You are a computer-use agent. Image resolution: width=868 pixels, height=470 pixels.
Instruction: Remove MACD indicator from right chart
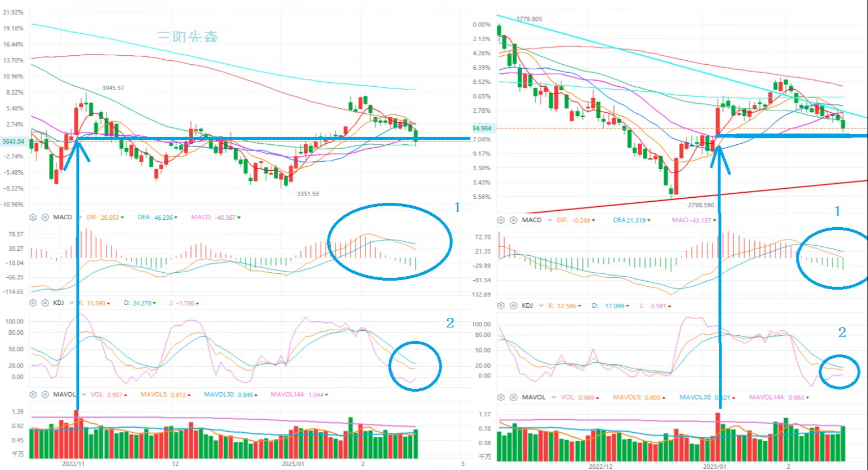[x=513, y=220]
